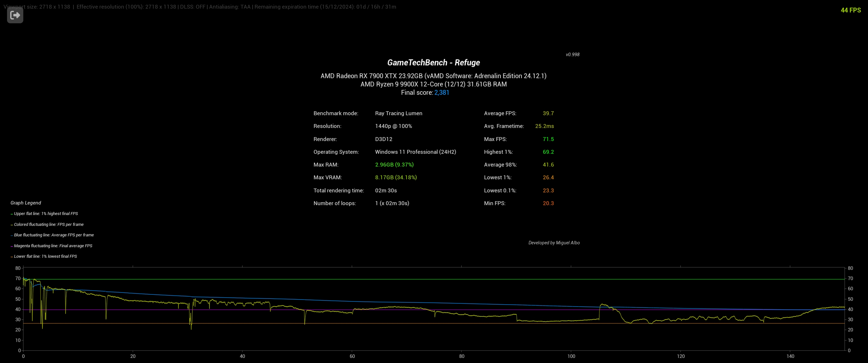Click the AMD Ryzen 9 9900X line

click(x=433, y=84)
